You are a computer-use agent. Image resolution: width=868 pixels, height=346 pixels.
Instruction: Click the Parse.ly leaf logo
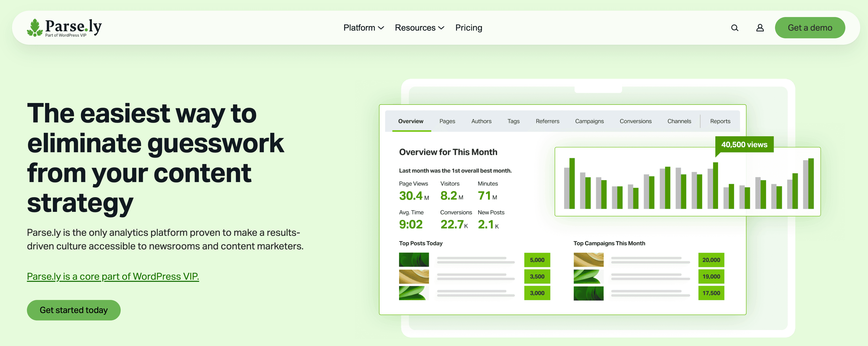point(35,27)
